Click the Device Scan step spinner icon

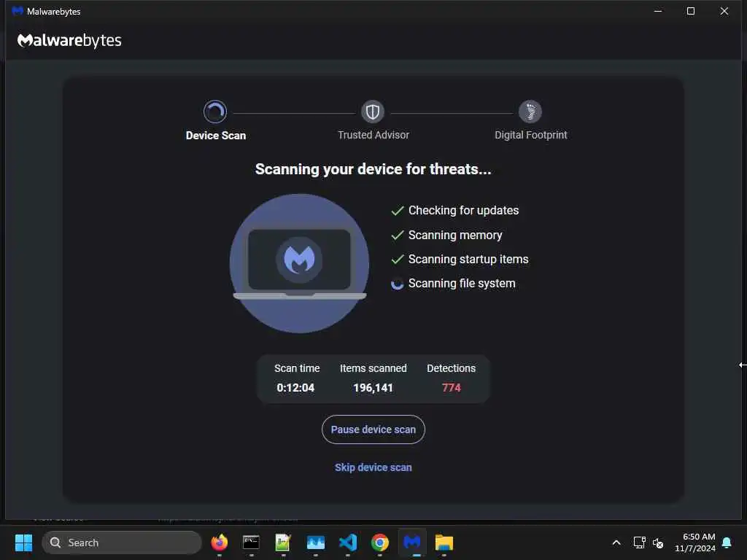(215, 112)
